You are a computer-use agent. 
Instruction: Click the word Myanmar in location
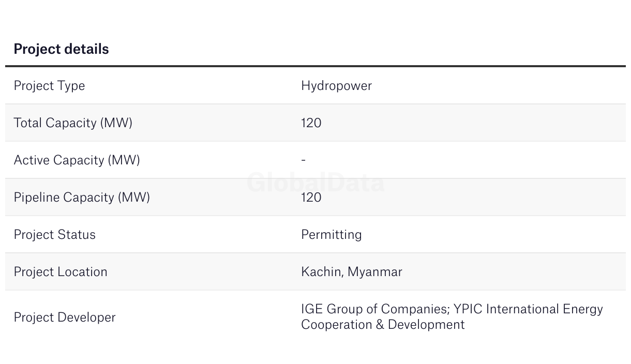tap(375, 272)
